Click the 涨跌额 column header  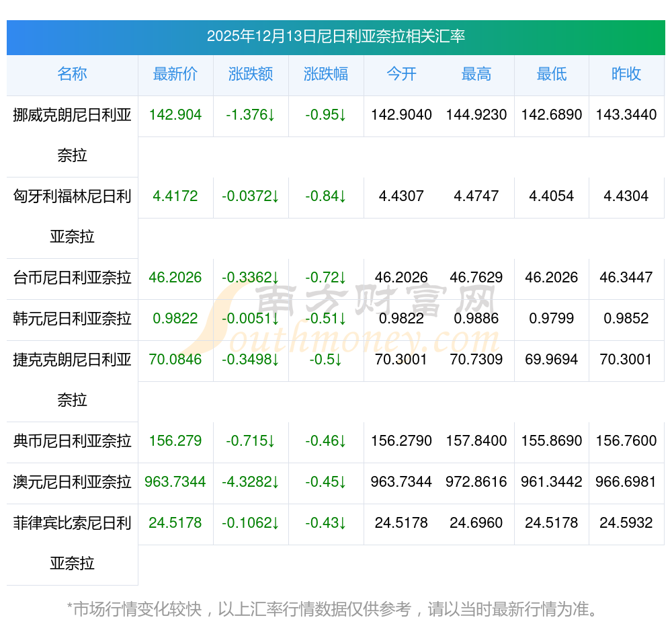(251, 74)
